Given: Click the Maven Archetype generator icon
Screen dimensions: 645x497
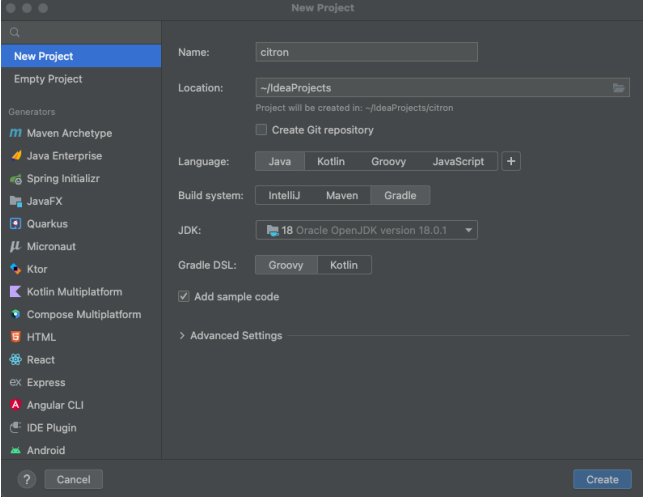Looking at the screenshot, I should click(15, 133).
